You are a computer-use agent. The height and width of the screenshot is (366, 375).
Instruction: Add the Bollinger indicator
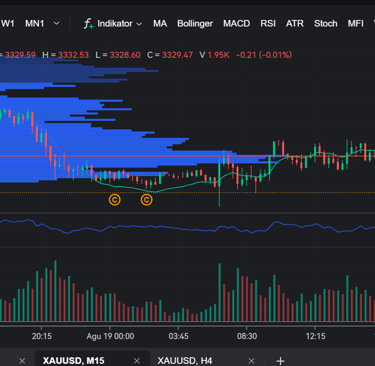195,24
